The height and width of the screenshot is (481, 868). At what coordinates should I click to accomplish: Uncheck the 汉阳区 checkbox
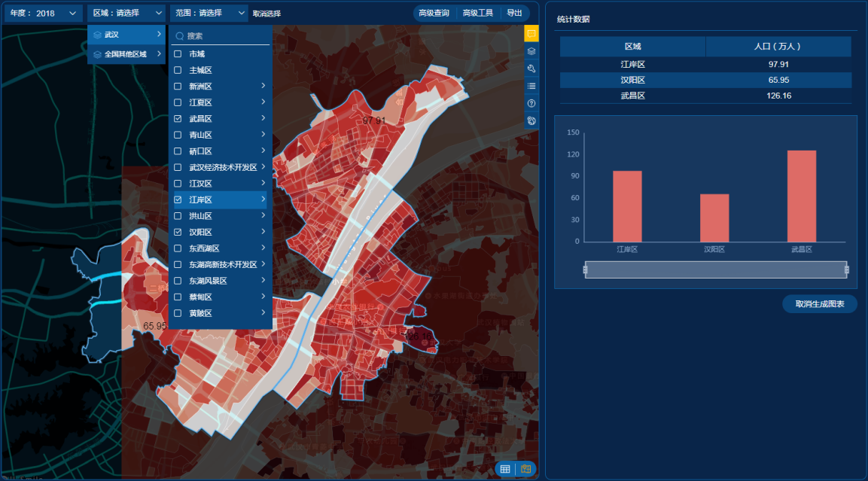(x=178, y=232)
